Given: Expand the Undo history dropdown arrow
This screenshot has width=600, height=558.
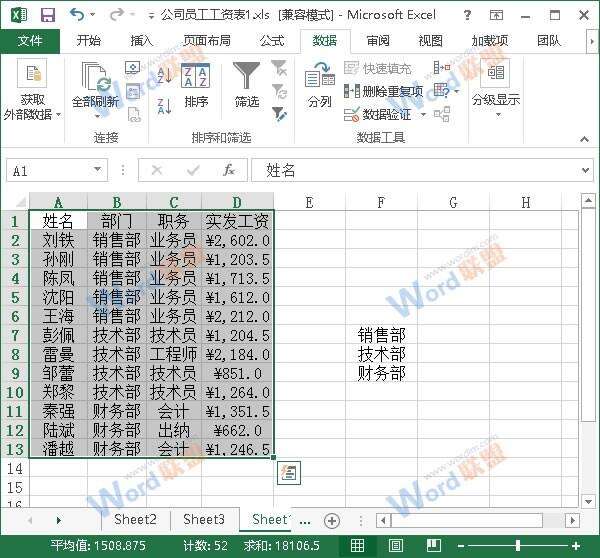Looking at the screenshot, I should [93, 15].
